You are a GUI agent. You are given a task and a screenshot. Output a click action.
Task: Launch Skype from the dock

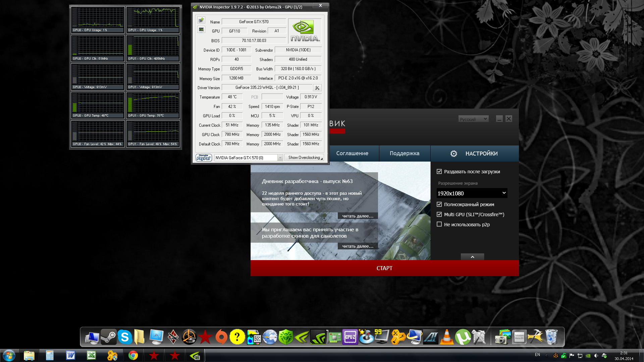coord(125,337)
